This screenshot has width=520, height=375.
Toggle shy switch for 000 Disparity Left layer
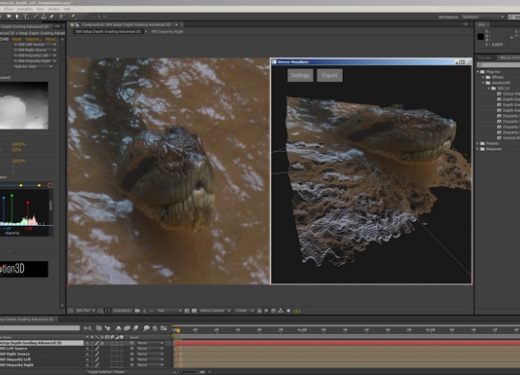pyautogui.click(x=88, y=360)
